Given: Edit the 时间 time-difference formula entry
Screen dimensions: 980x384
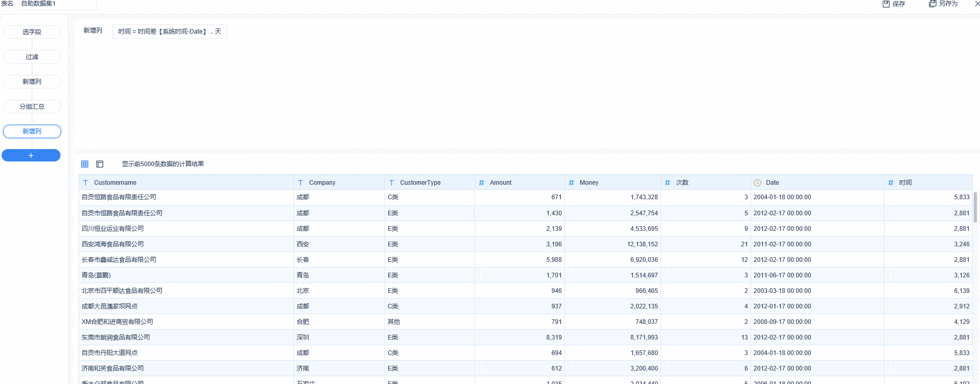Looking at the screenshot, I should pyautogui.click(x=170, y=32).
